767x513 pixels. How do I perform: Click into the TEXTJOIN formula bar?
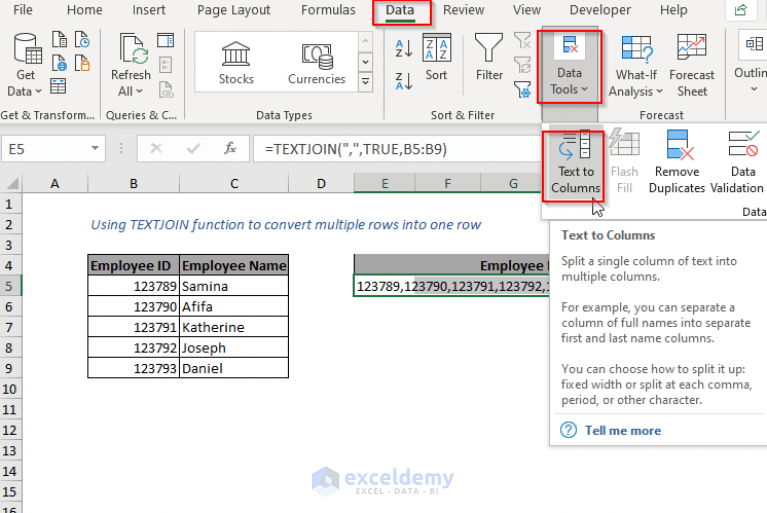point(396,149)
